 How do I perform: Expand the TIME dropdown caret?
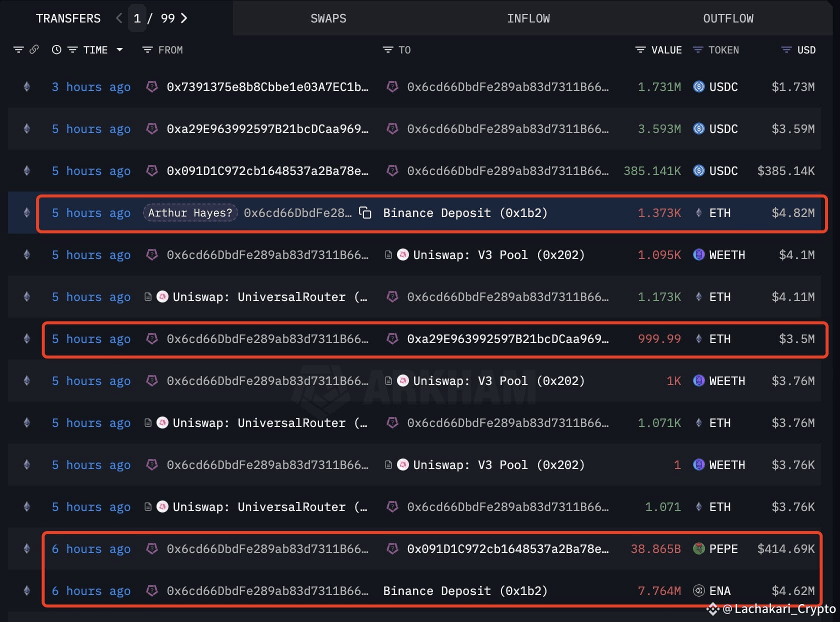click(x=119, y=50)
